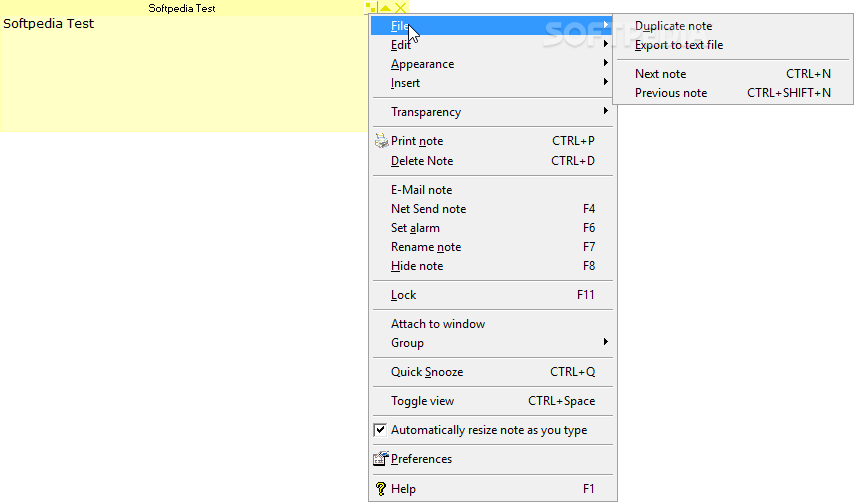Open the Insert submenu

[492, 83]
